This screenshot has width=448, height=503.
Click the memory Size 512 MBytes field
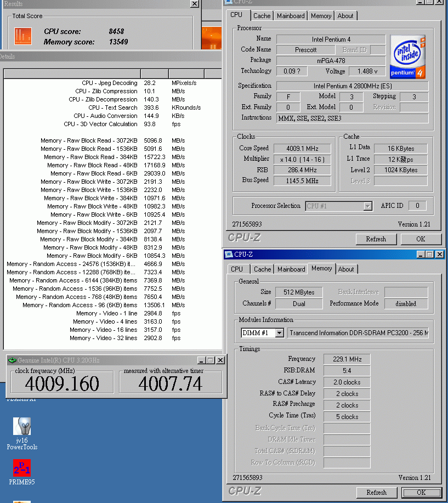[x=299, y=292]
